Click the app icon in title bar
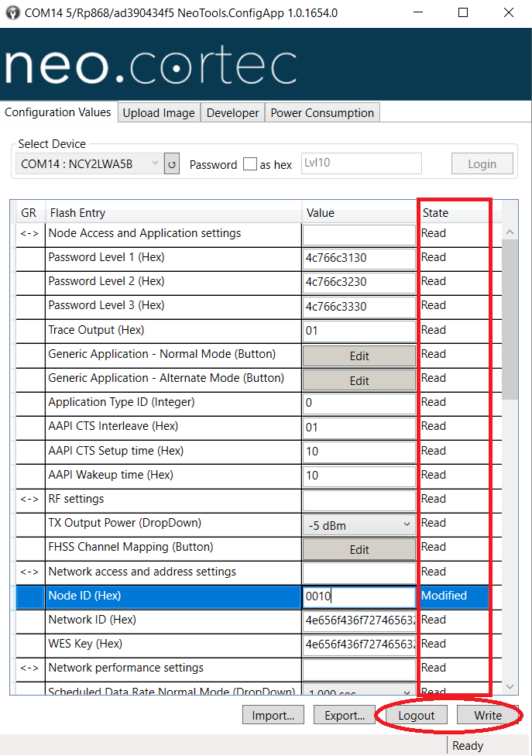532x756 pixels. [x=12, y=12]
